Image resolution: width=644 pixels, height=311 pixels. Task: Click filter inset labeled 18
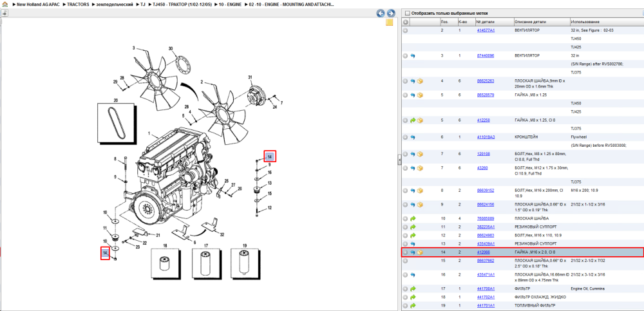click(165, 265)
